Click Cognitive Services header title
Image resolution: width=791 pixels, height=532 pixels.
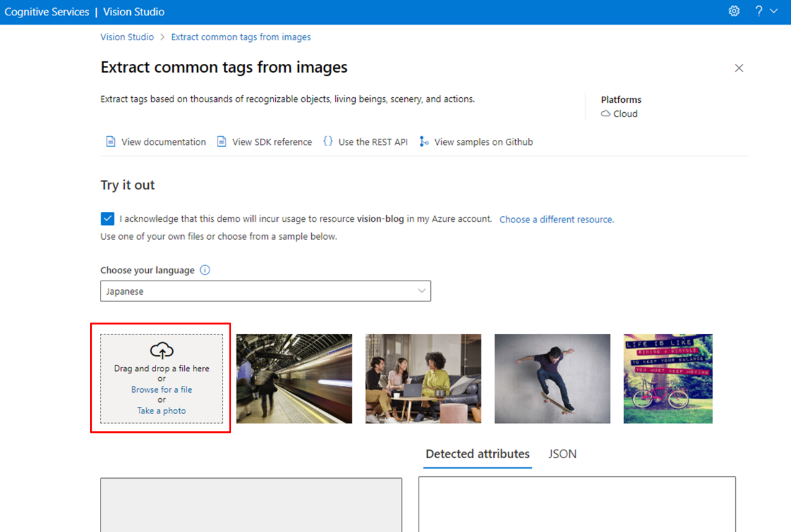(x=47, y=12)
